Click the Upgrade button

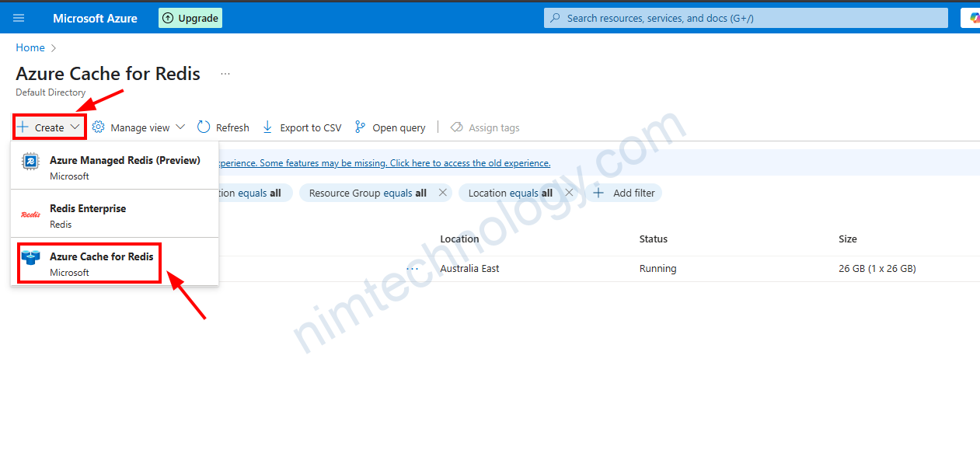tap(190, 18)
